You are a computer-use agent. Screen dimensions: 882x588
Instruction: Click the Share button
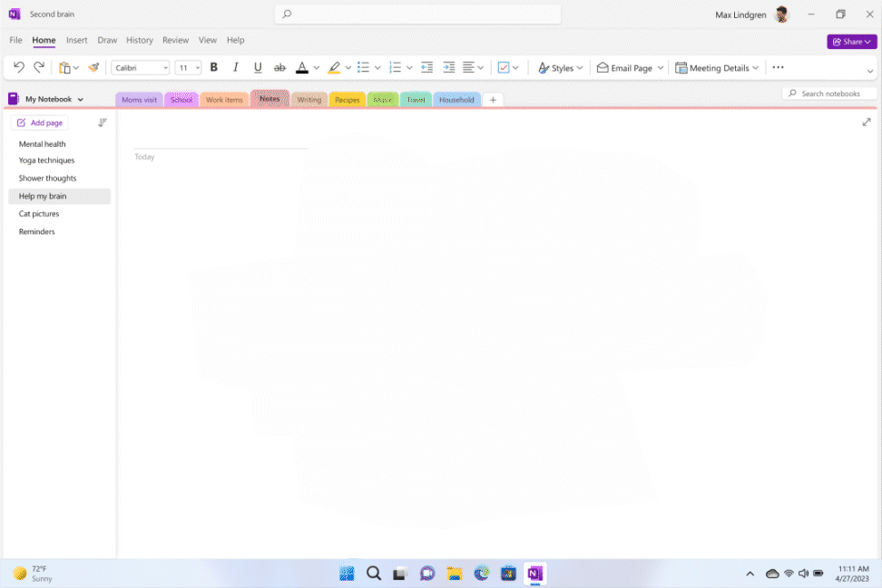852,42
